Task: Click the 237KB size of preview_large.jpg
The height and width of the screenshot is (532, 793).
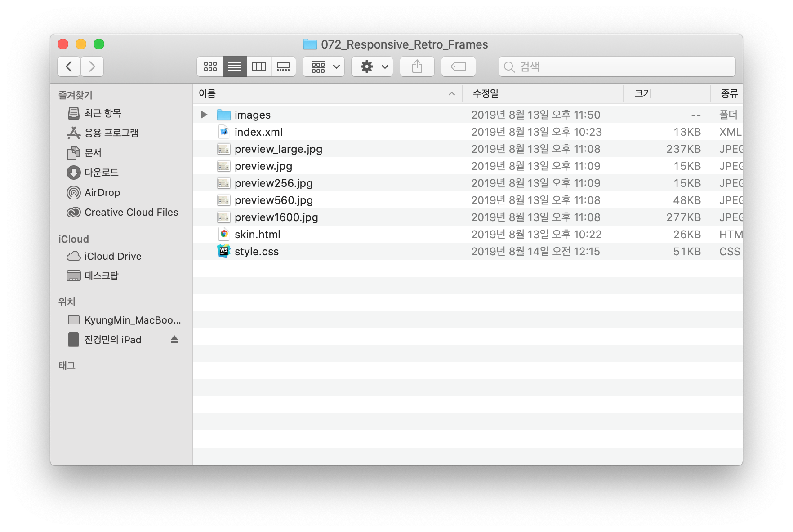Action: [683, 149]
